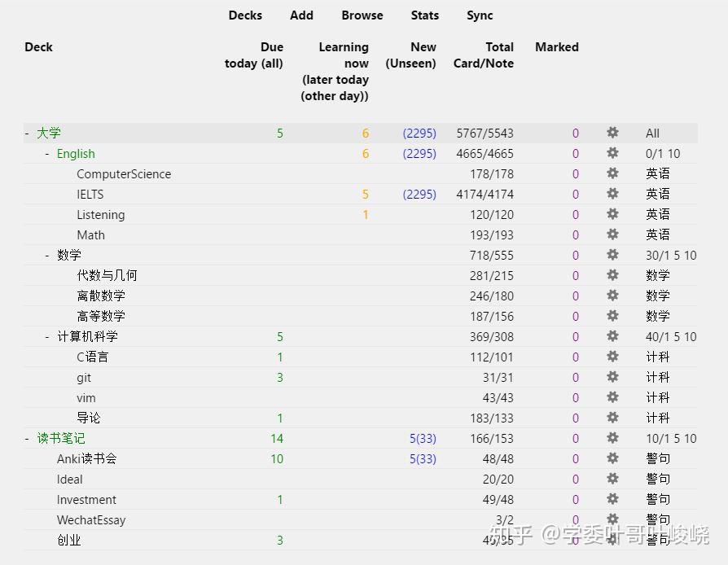Image resolution: width=728 pixels, height=565 pixels.
Task: Click gear icon for Investment deck
Action: tap(612, 499)
